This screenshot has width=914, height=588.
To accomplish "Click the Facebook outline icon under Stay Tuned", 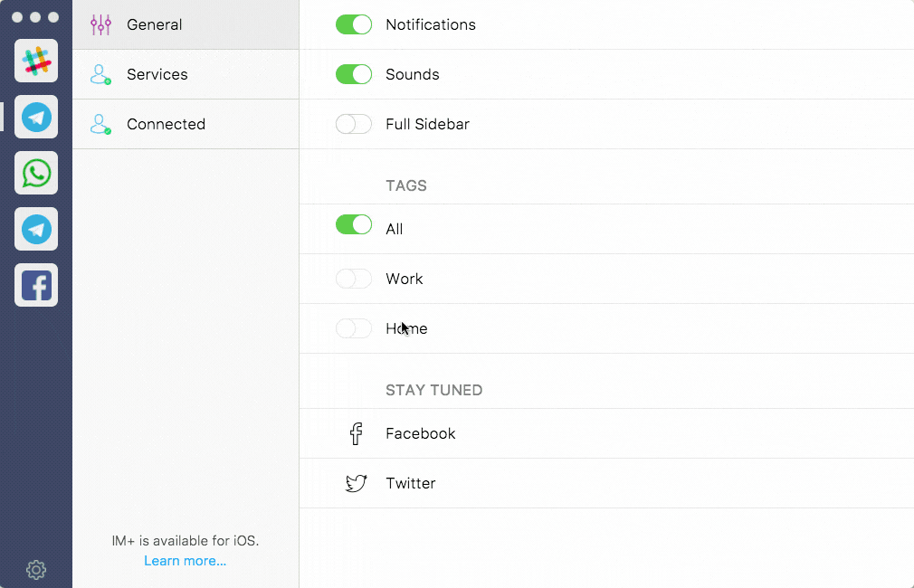I will tap(356, 433).
